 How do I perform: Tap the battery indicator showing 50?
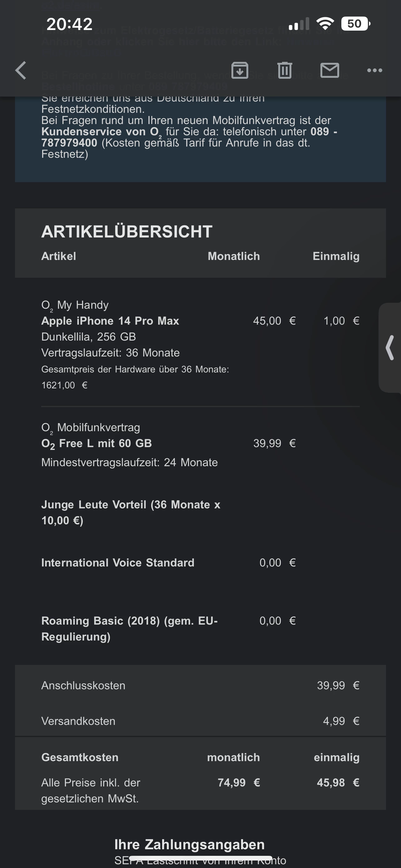point(355,23)
